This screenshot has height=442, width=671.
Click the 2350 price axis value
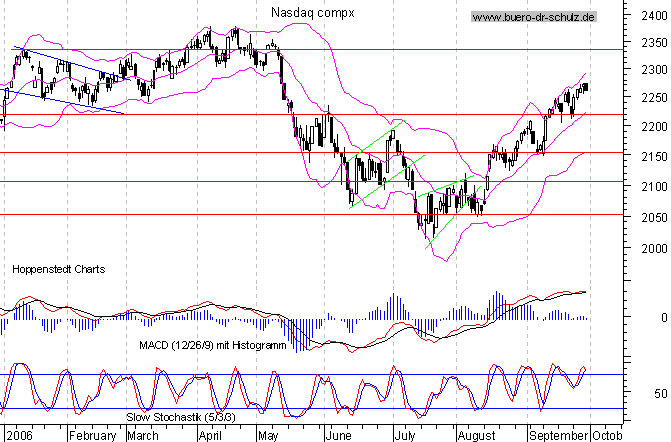(x=654, y=43)
